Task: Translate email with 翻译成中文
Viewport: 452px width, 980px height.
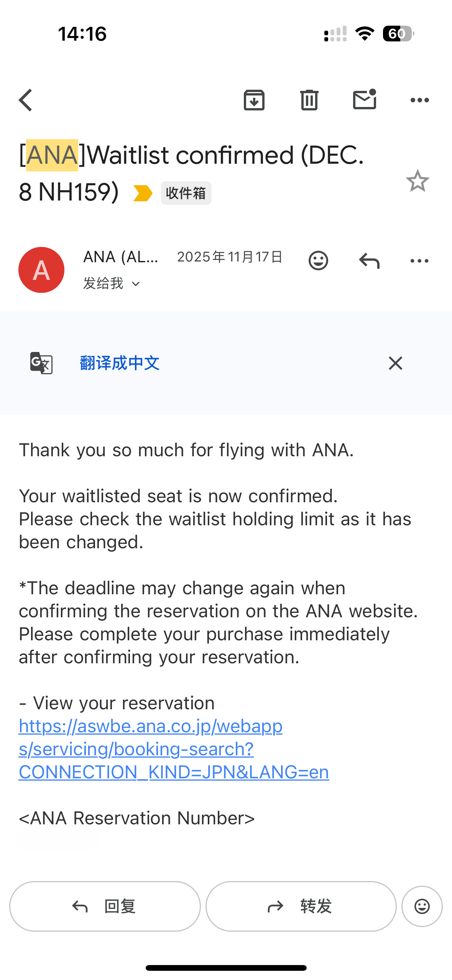Action: tap(120, 363)
